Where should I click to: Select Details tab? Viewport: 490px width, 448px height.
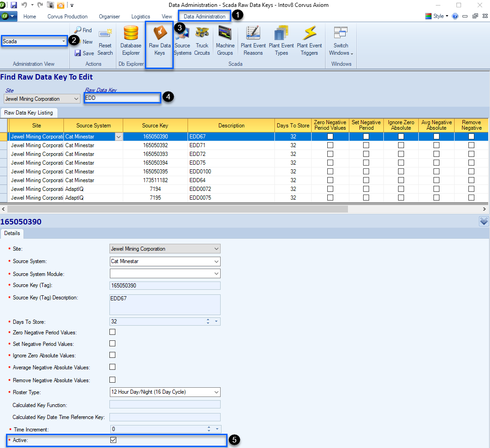[x=12, y=233]
